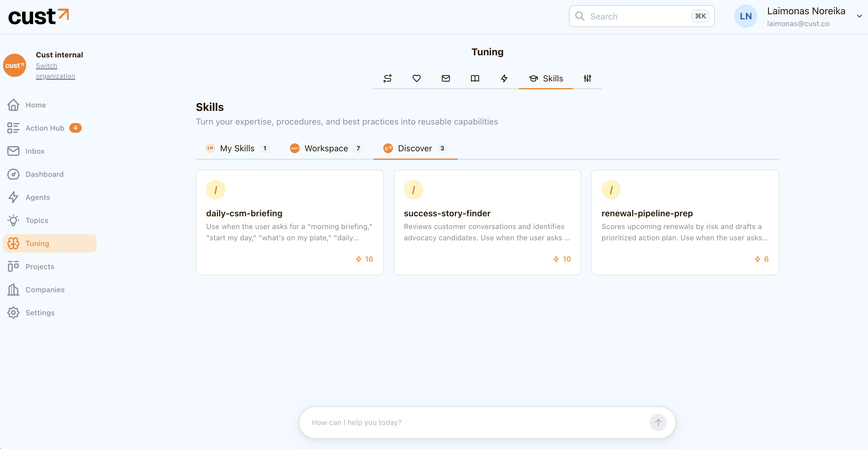The image size is (868, 449).
Task: Open the LN user avatar
Action: (745, 16)
